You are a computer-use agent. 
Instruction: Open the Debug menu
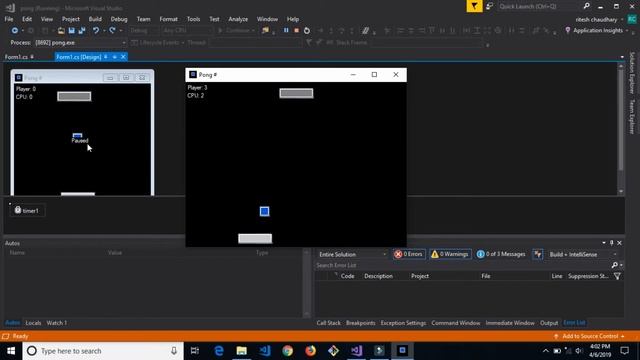(x=119, y=19)
